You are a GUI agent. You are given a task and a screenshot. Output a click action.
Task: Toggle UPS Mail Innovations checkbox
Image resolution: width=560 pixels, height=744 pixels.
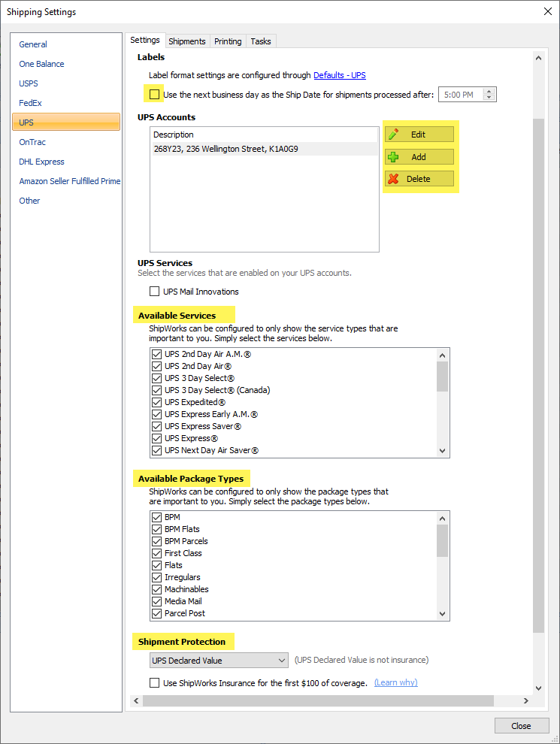[x=154, y=291]
